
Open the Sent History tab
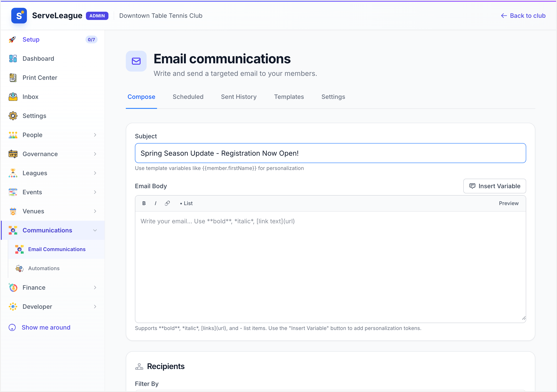pyautogui.click(x=239, y=97)
